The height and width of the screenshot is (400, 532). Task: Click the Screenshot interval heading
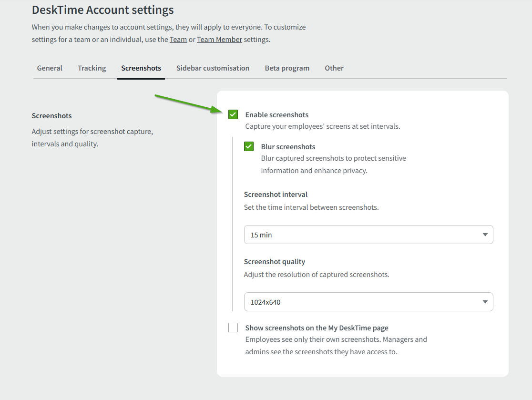click(276, 195)
